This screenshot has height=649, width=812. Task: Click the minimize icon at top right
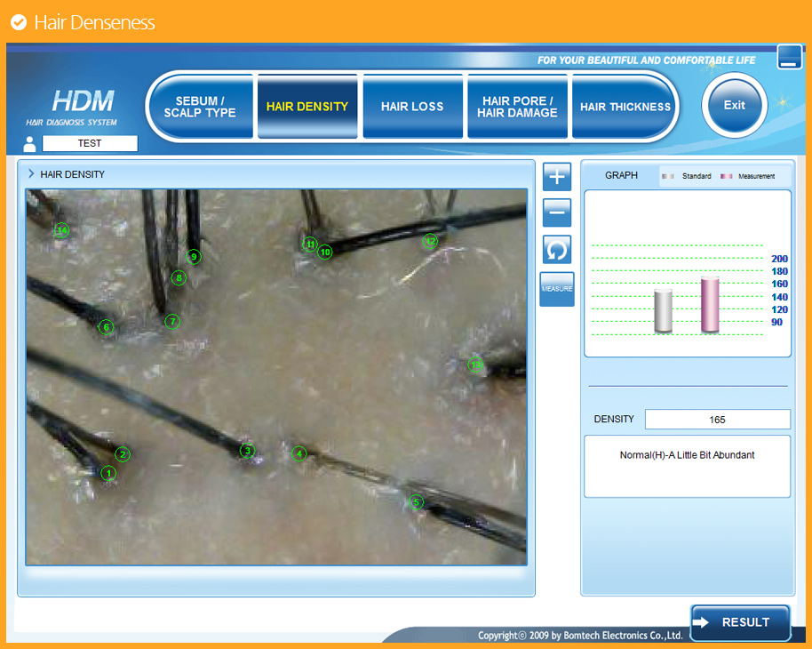pyautogui.click(x=789, y=57)
